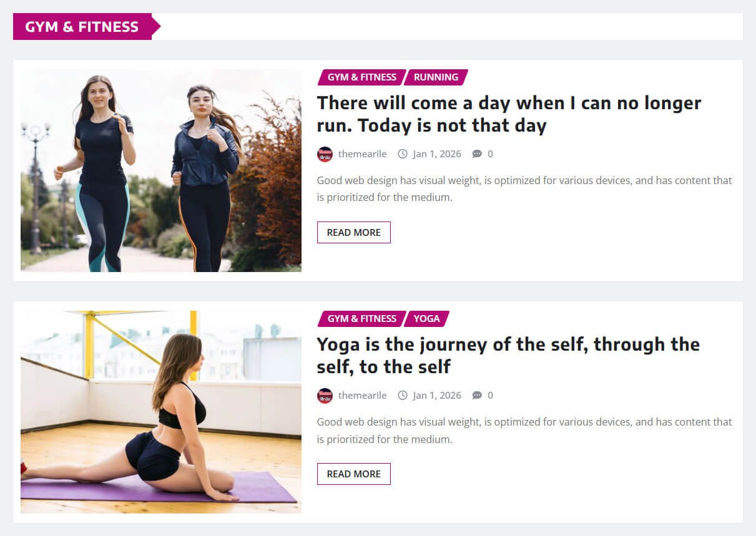This screenshot has height=536, width=756.
Task: Open the yoga journey post title
Action: [508, 356]
